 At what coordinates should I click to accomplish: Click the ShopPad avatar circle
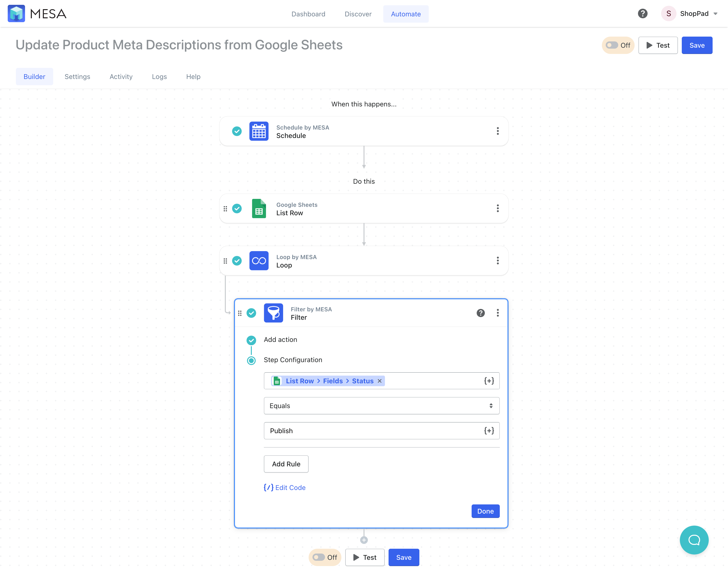click(x=668, y=13)
